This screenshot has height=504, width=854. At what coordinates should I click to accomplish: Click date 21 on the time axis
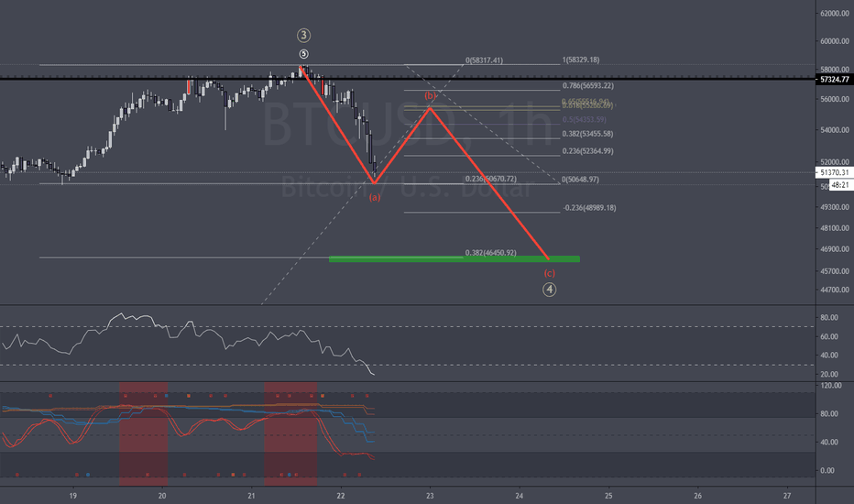pos(251,496)
